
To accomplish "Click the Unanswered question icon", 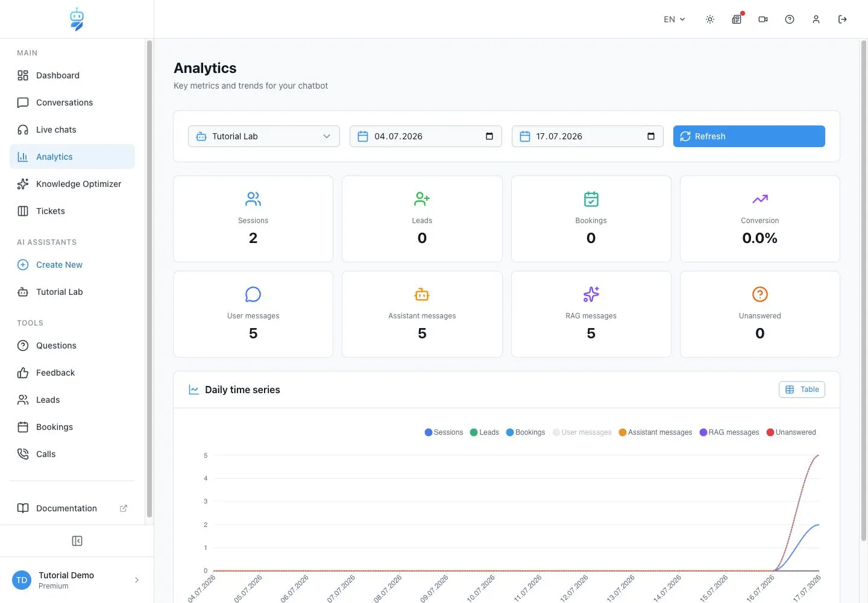I will coord(760,294).
